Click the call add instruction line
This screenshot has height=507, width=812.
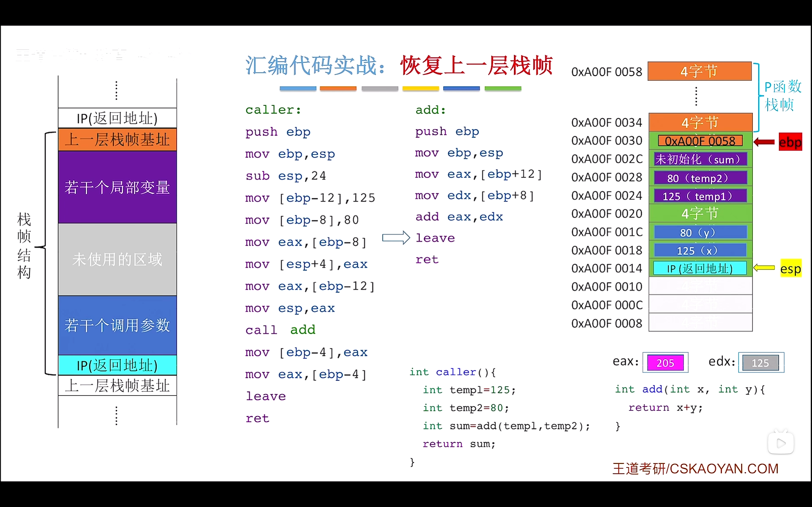click(x=280, y=330)
